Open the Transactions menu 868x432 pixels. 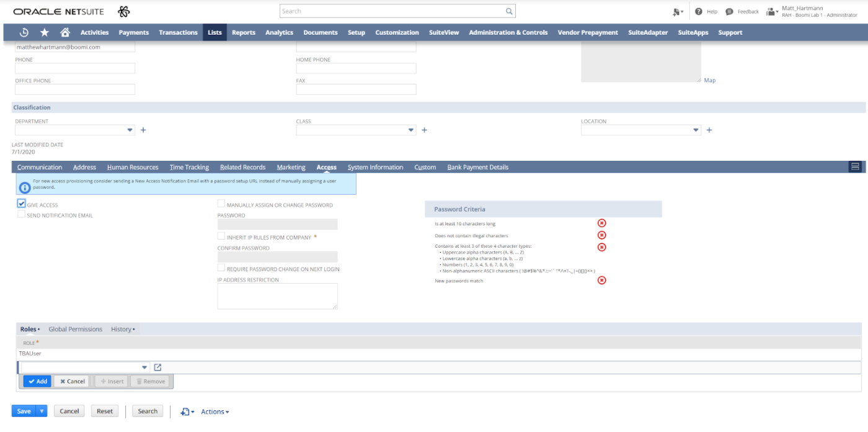pyautogui.click(x=178, y=32)
